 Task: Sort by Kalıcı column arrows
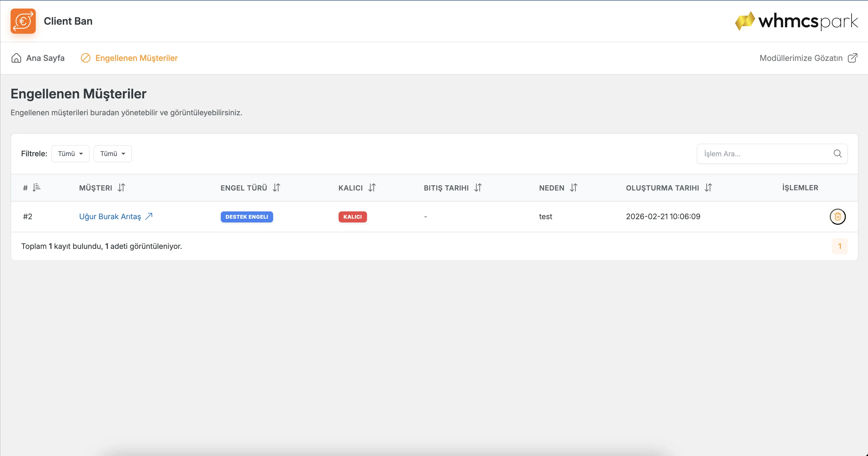coord(372,187)
